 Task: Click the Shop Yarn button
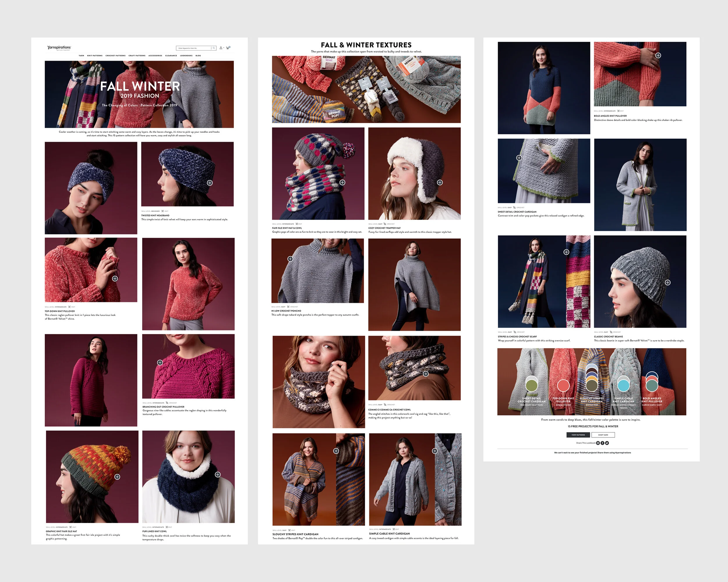click(603, 435)
